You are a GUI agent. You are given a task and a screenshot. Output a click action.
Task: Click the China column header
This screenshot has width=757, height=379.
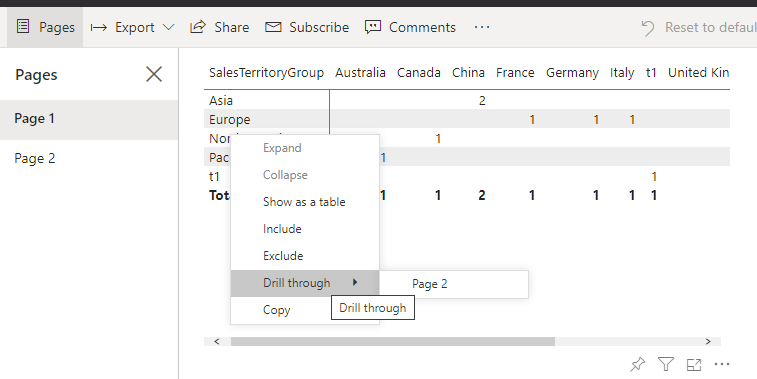[x=468, y=73]
